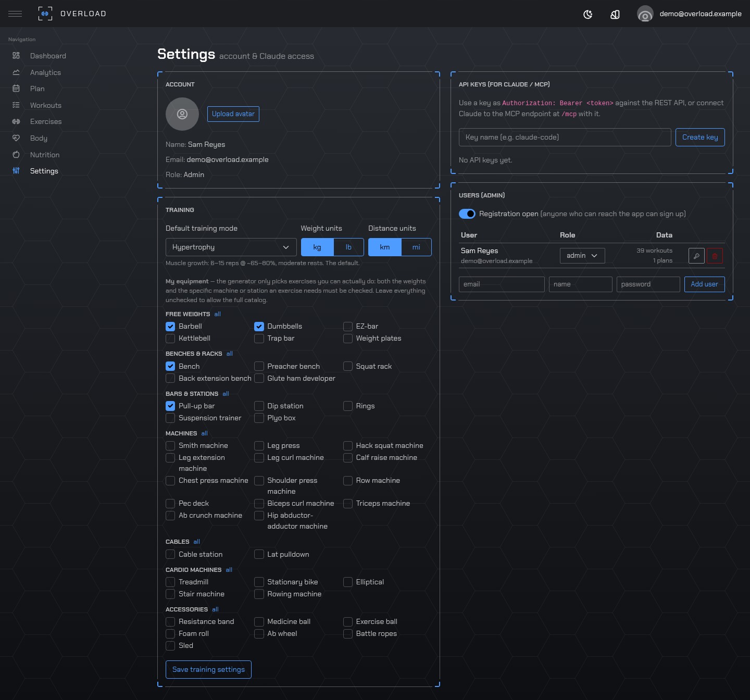Click the account avatar placeholder
Screen dimensions: 750x700
point(182,114)
